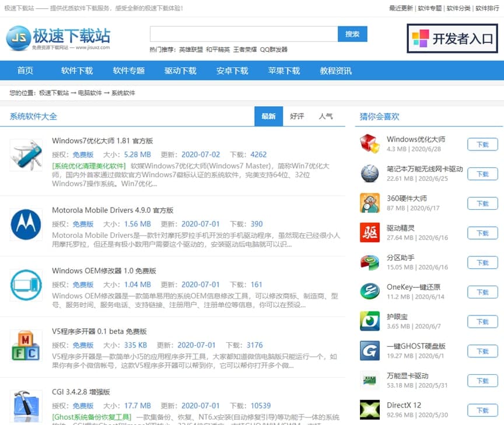Image resolution: width=504 pixels, height=425 pixels.
Task: Click the Windows OEM修改器 monitor icon
Action: (26, 285)
